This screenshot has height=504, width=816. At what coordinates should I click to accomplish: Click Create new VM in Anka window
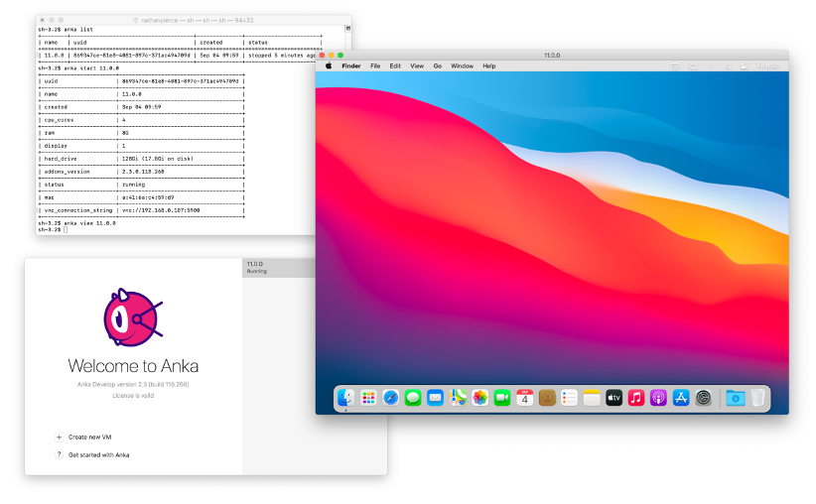point(90,437)
